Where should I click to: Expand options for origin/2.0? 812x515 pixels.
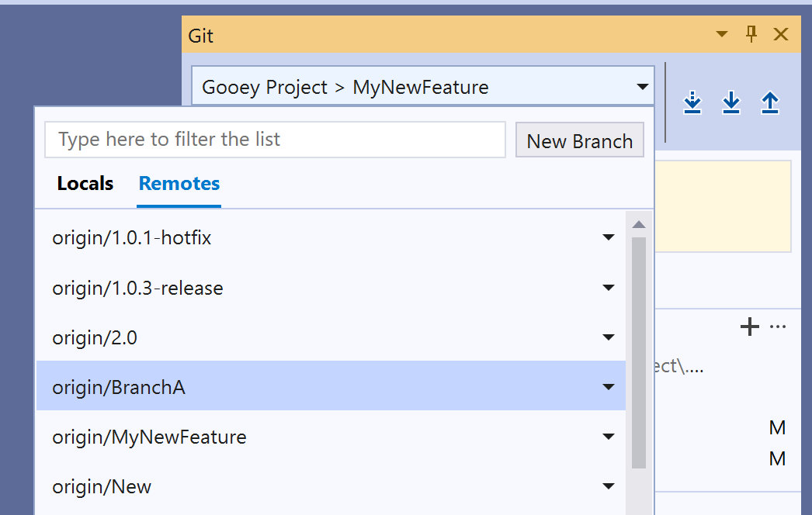[609, 337]
